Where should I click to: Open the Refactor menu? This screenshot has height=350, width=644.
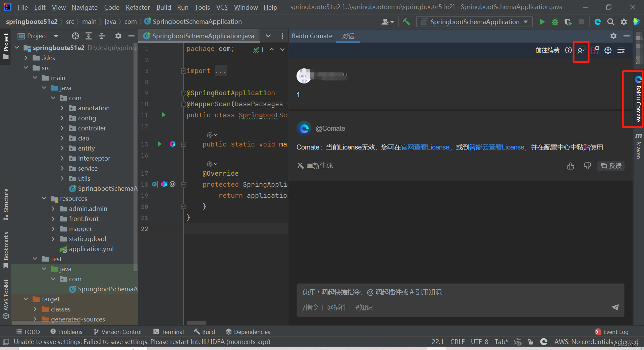(x=138, y=7)
